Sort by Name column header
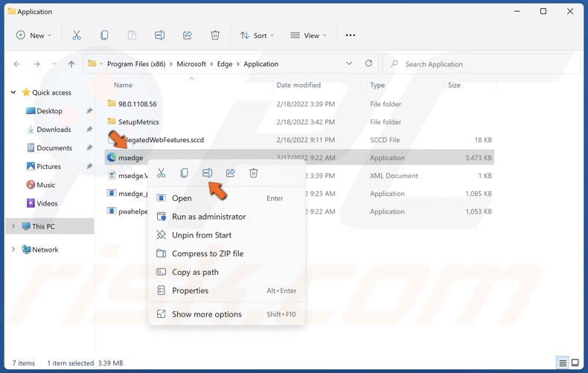This screenshot has width=588, height=373. tap(123, 85)
